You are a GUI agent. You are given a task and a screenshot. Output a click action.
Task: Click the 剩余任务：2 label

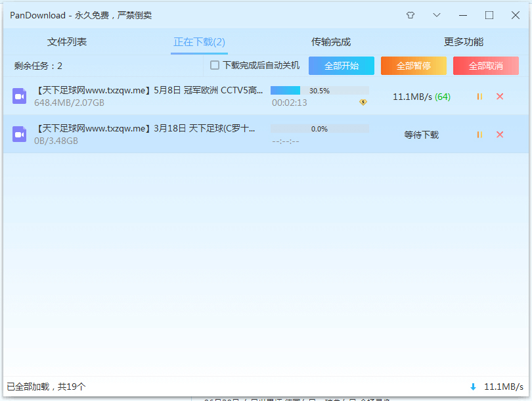click(x=38, y=66)
